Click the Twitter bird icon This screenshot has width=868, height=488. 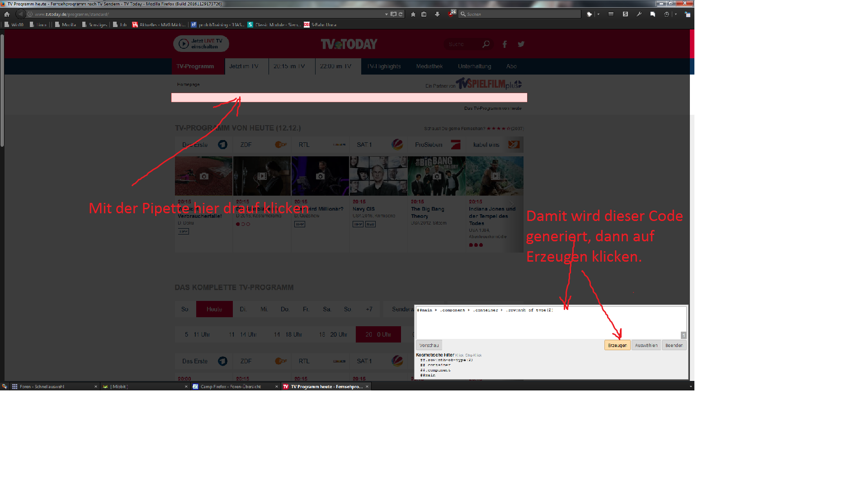(x=521, y=44)
